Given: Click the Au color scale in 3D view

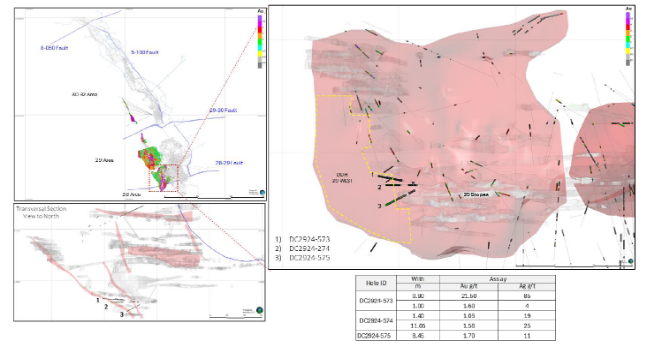Looking at the screenshot, I should [x=628, y=37].
